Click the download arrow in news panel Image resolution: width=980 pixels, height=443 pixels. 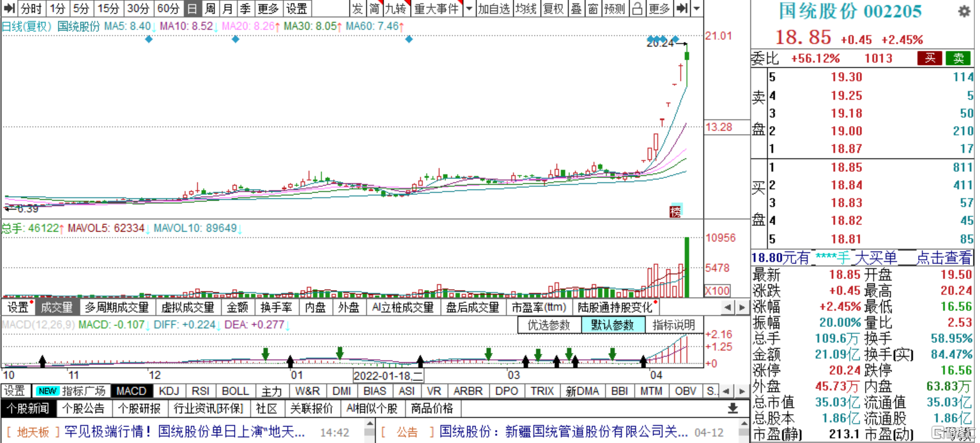[733, 409]
